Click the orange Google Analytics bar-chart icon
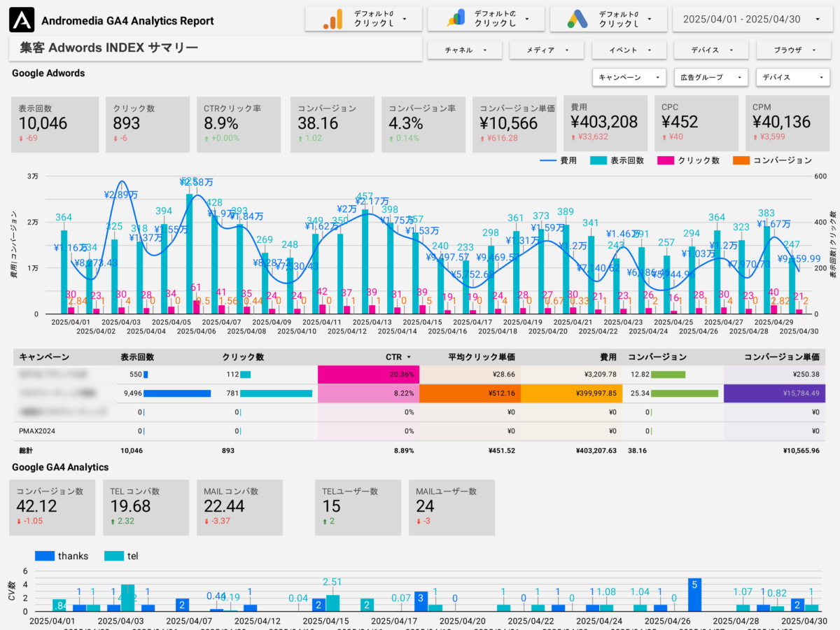840x630 pixels. pyautogui.click(x=332, y=20)
